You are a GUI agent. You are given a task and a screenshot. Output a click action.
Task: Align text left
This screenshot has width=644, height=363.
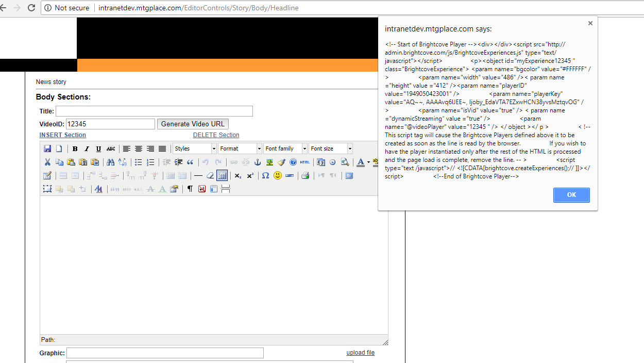pyautogui.click(x=127, y=148)
